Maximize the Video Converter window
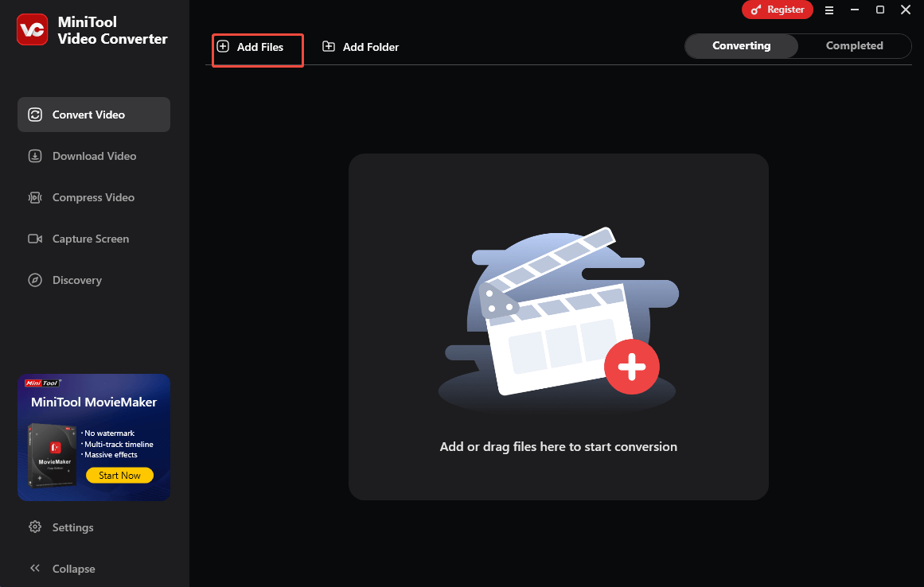 879,10
